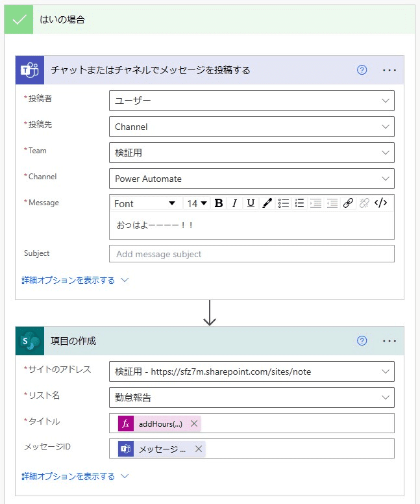The height and width of the screenshot is (504, 420).
Task: Open the Channel dropdown showing Power Automate
Action: point(252,179)
